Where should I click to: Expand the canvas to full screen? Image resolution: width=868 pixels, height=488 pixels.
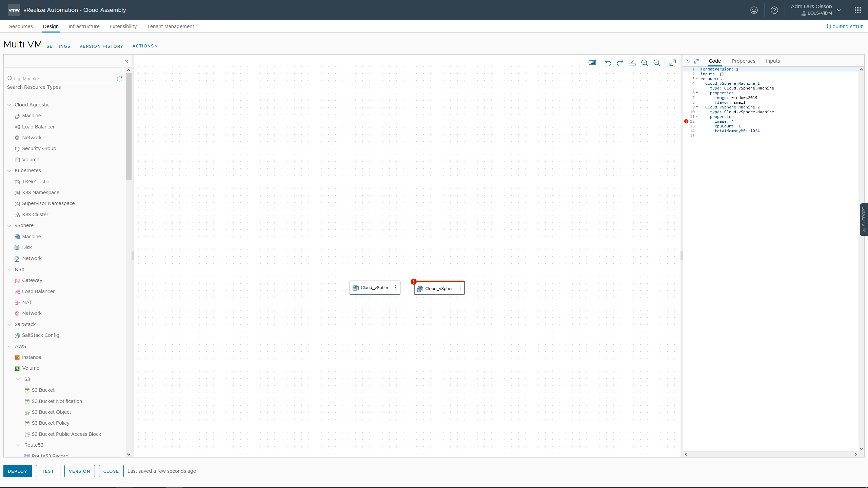(x=673, y=63)
